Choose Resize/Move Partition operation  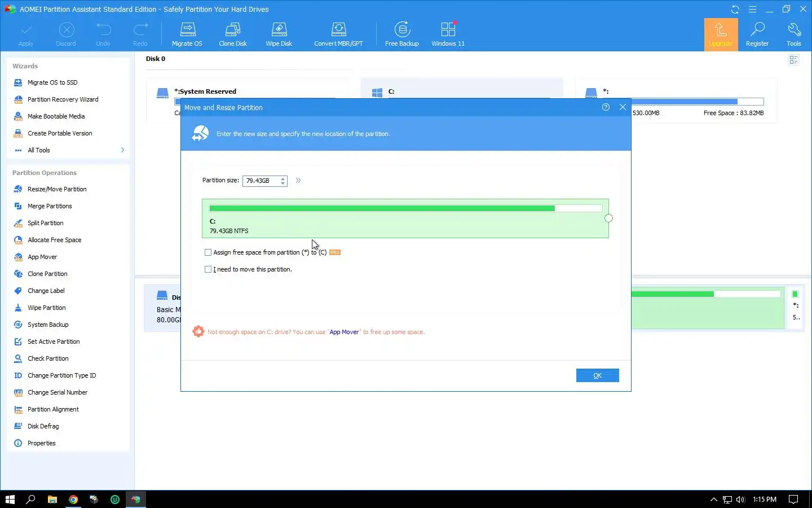click(57, 189)
